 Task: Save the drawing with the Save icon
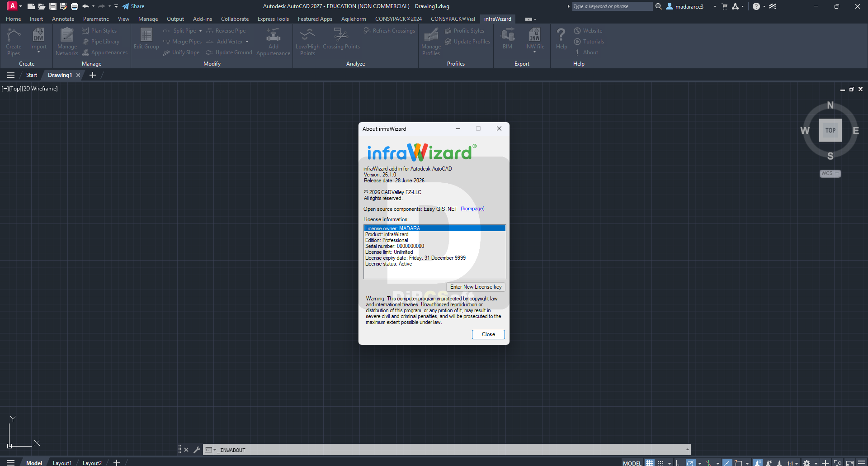(x=52, y=6)
